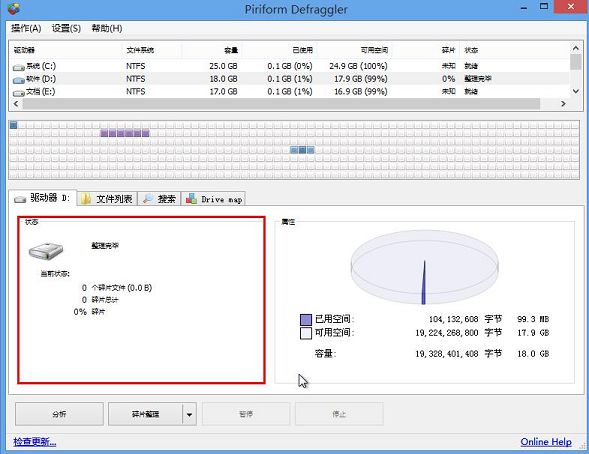The width and height of the screenshot is (589, 454).
Task: Click the 0% fragmentation cell in D: row
Action: tap(449, 79)
